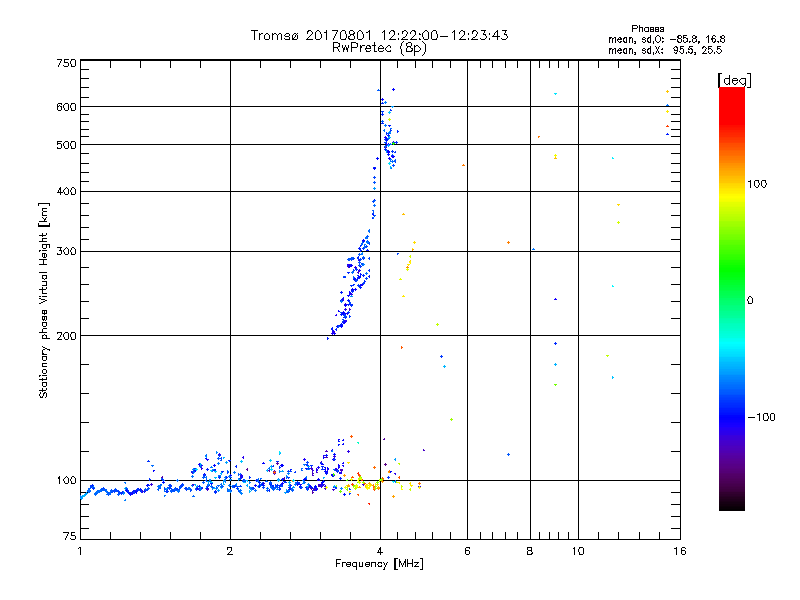Click the "Stationary phase Virtual Height [km]" axis title
The height and width of the screenshot is (600, 800).
point(44,300)
